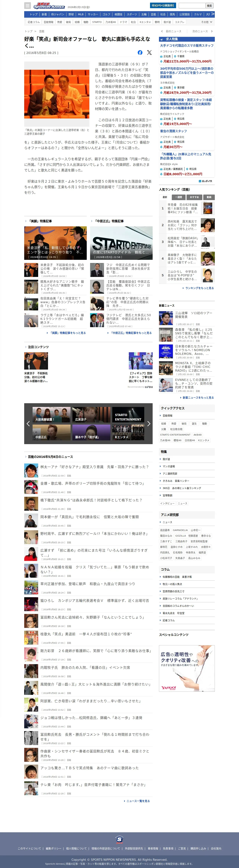This screenshot has height=868, width=239.
Task: Open the 乃木坂46 tag in sub-navigation
Action: coord(111,22)
